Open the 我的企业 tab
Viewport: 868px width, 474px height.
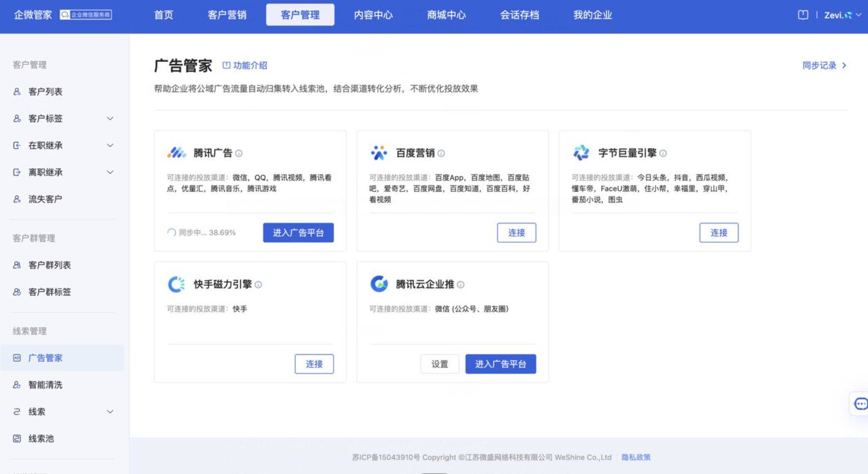pos(592,15)
